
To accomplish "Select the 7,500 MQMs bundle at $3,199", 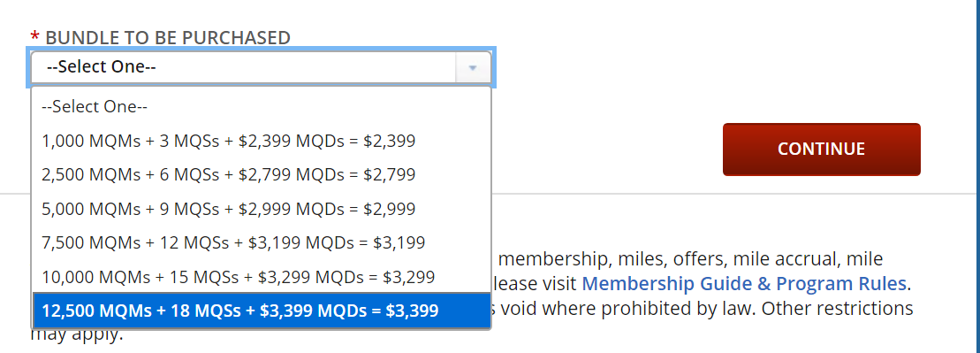I will 262,242.
